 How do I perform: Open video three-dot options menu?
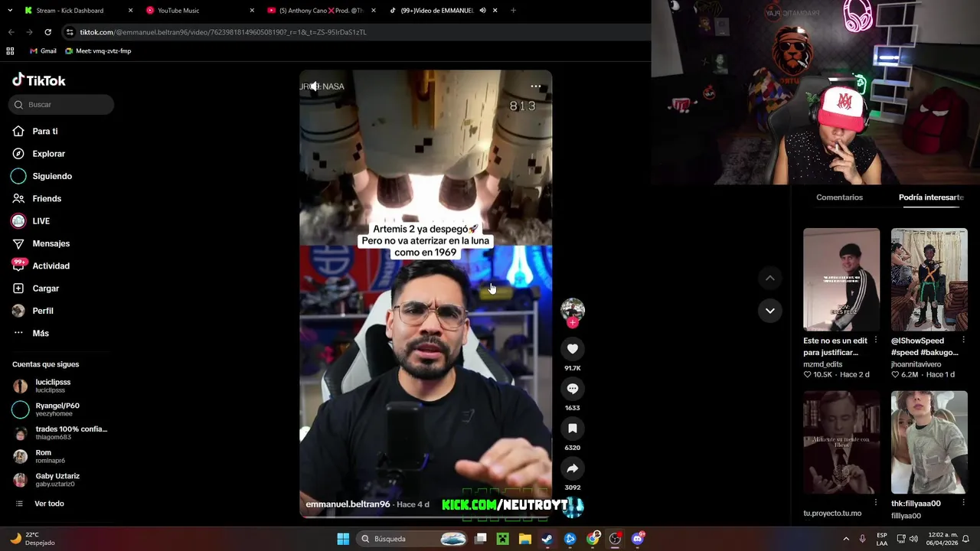point(536,86)
